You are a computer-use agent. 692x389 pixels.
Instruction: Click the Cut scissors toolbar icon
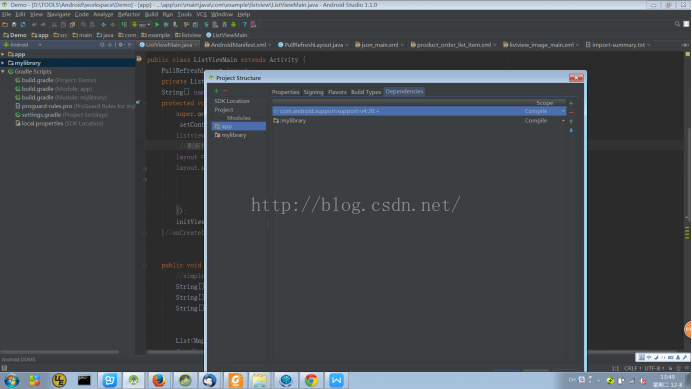coord(54,25)
